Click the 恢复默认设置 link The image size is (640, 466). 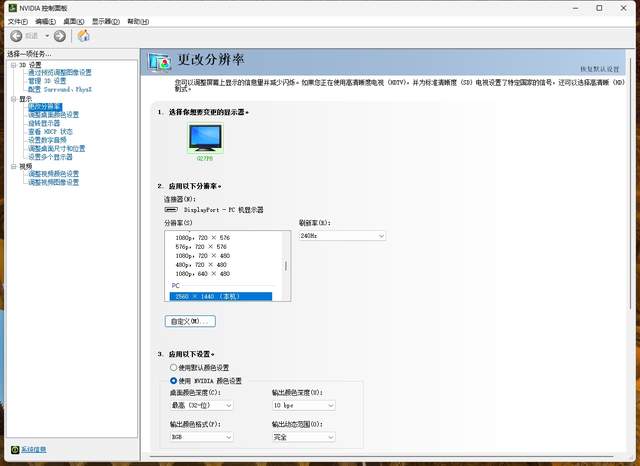(x=600, y=69)
